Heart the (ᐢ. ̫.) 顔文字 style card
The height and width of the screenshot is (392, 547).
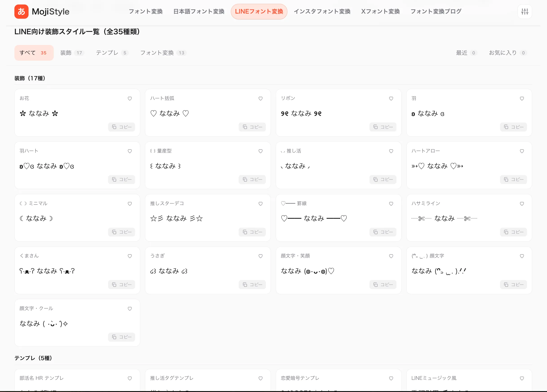522,256
